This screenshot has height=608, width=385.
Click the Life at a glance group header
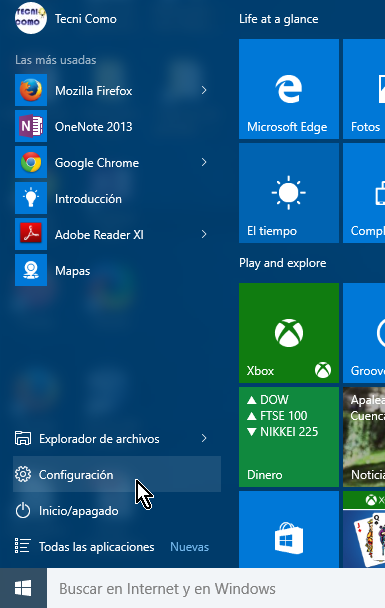279,19
